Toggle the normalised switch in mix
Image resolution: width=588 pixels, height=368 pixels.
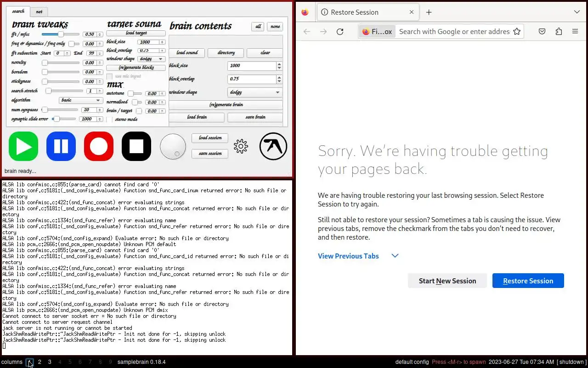point(136,102)
